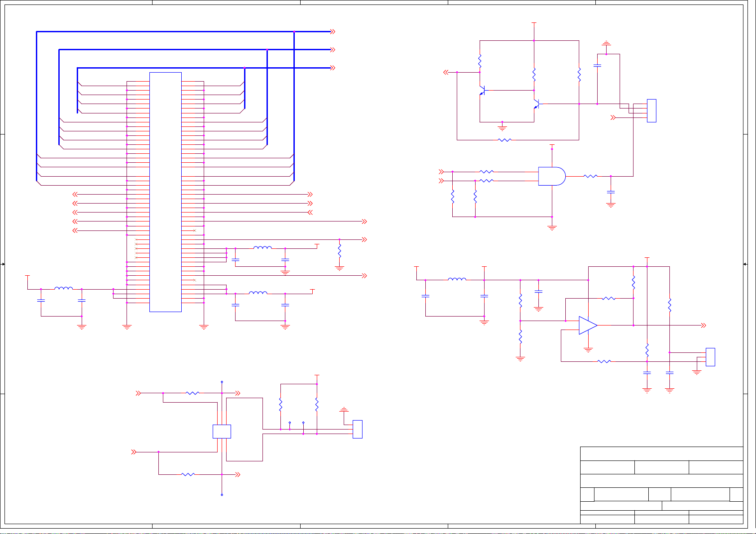
Task: Select the NPN transistor driving the connector
Action: pos(537,104)
